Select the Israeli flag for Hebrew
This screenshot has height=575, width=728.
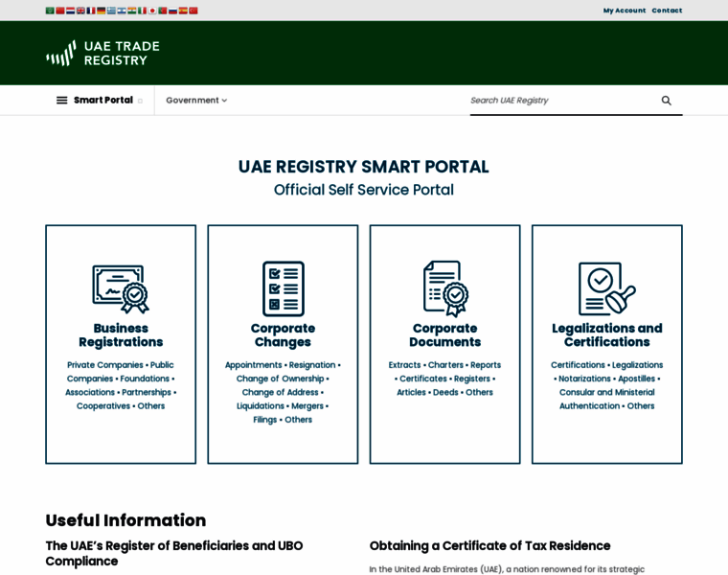click(122, 11)
